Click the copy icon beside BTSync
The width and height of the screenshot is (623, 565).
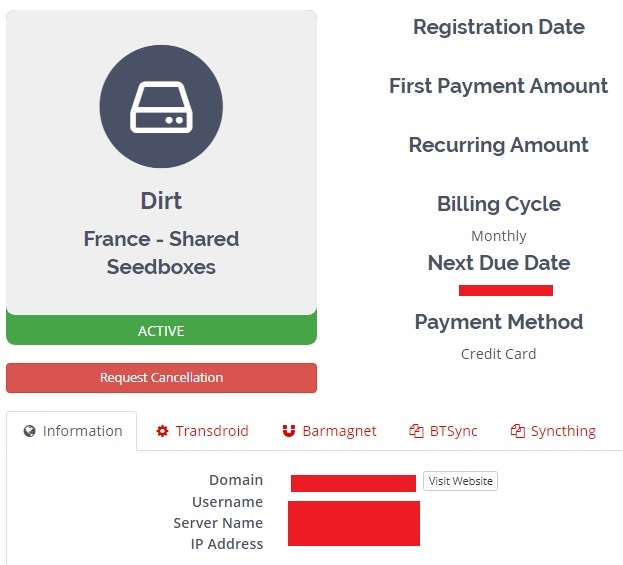coord(416,431)
